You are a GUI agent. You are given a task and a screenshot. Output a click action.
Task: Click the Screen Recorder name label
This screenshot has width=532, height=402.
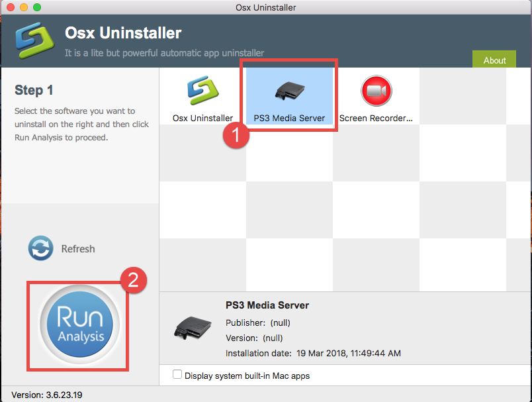(376, 118)
